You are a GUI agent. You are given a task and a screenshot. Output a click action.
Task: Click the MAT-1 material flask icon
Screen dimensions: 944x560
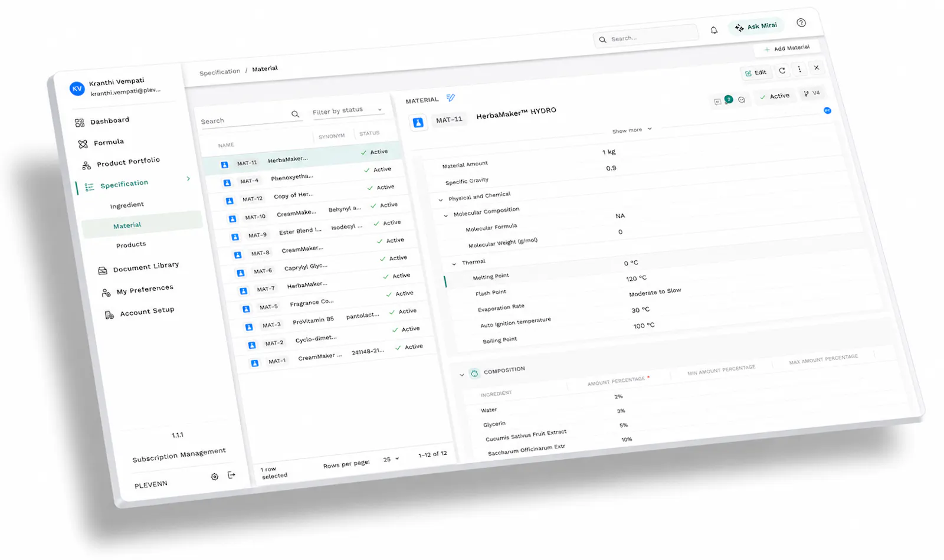(255, 363)
